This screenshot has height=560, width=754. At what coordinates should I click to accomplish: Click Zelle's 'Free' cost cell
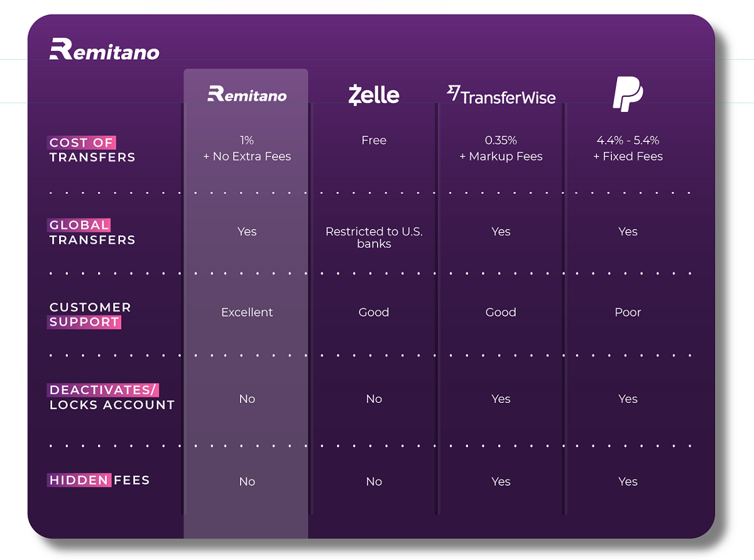[x=374, y=140]
